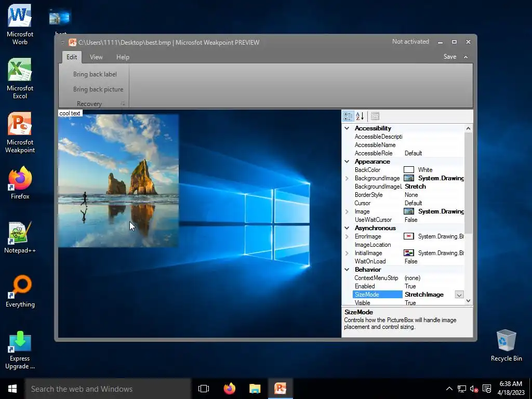Open the quick access dropdown in title bar

click(x=63, y=43)
